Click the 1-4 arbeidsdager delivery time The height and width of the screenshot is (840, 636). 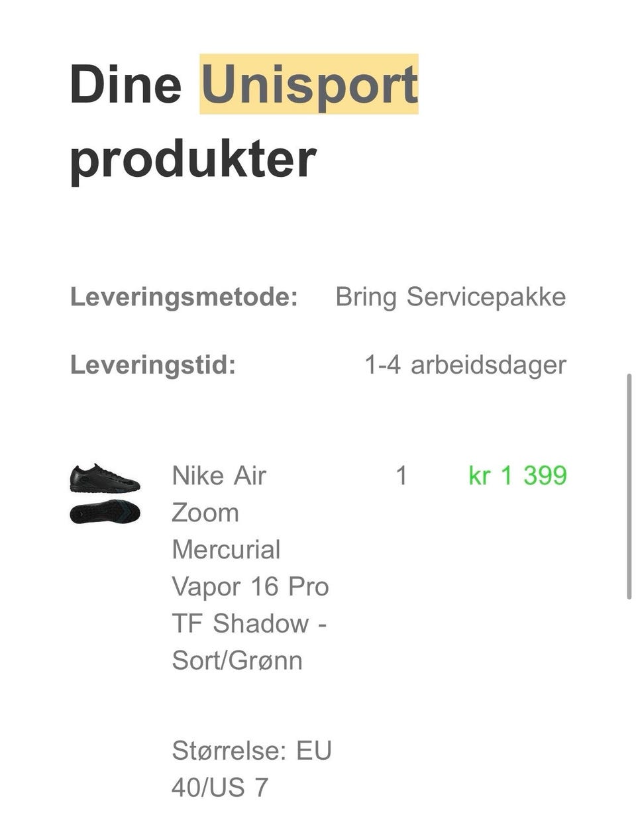466,365
